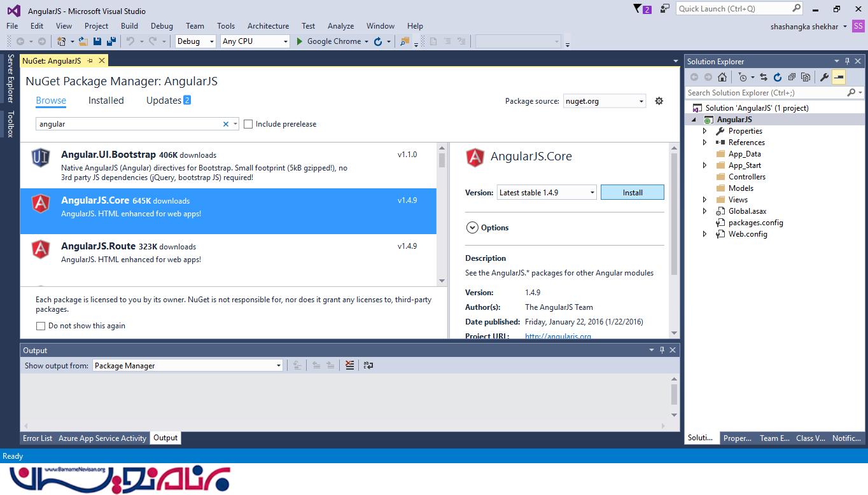
Task: Open the Version Latest stable dropdown
Action: pos(592,193)
